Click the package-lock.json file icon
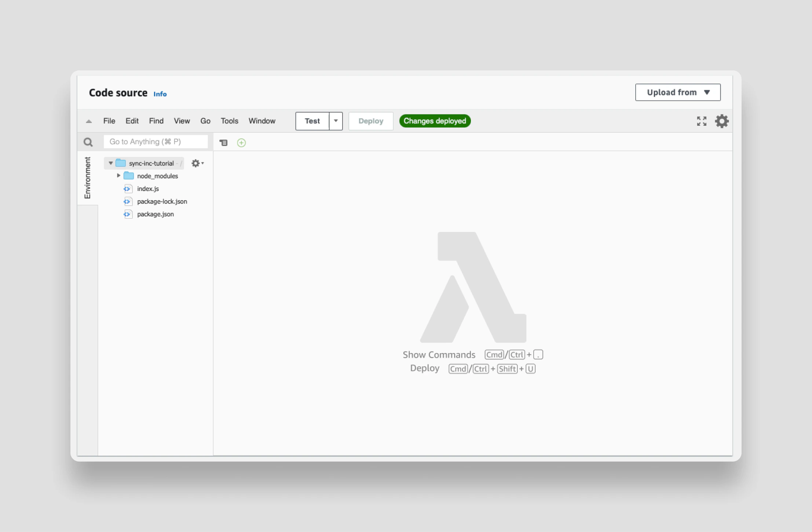Image resolution: width=812 pixels, height=532 pixels. (x=127, y=201)
